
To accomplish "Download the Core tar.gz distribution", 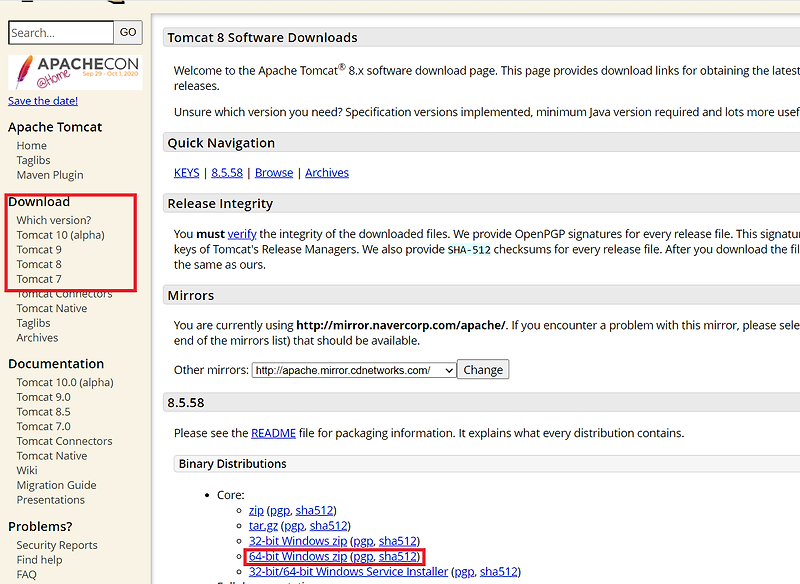I will click(x=263, y=526).
